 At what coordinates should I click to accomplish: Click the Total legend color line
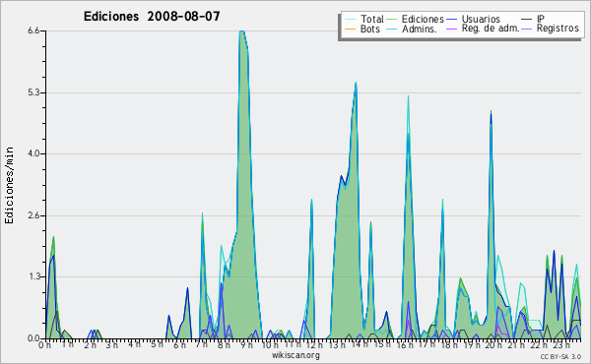(x=350, y=20)
